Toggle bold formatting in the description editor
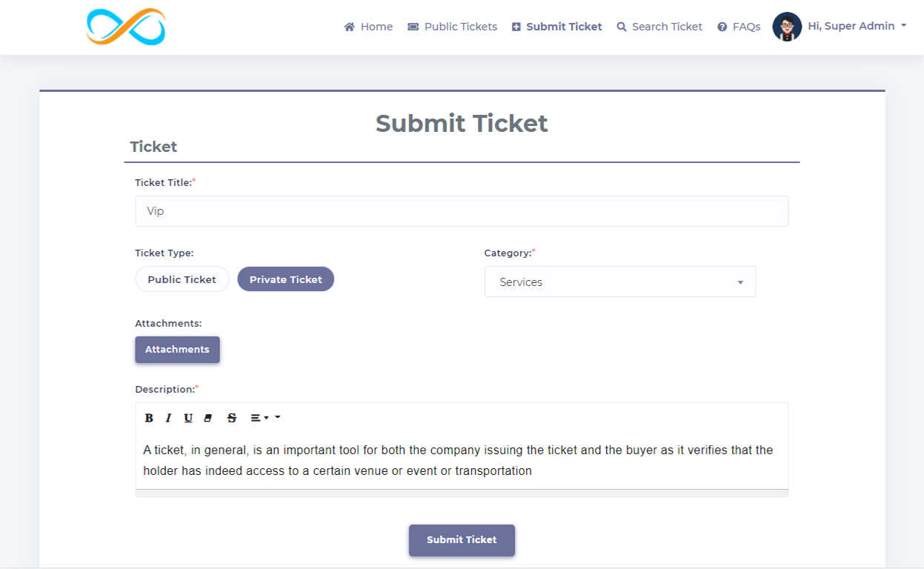Image resolution: width=924 pixels, height=569 pixels. [148, 417]
